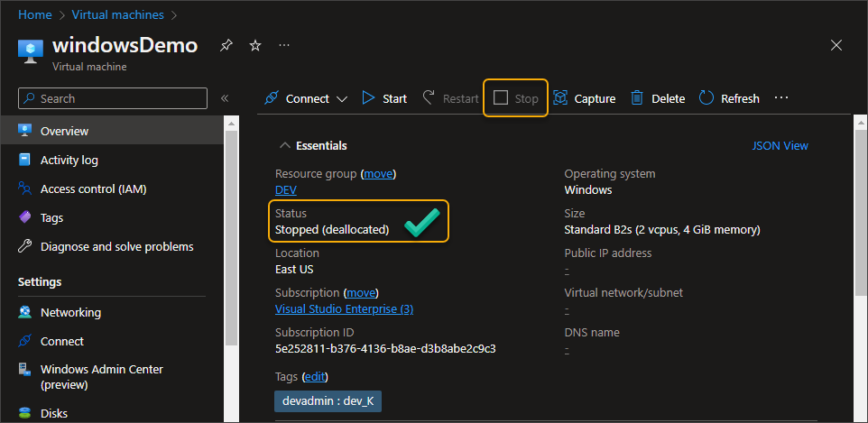Viewport: 868px width, 423px height.
Task: Click the Windows Admin Center icon
Action: [25, 370]
